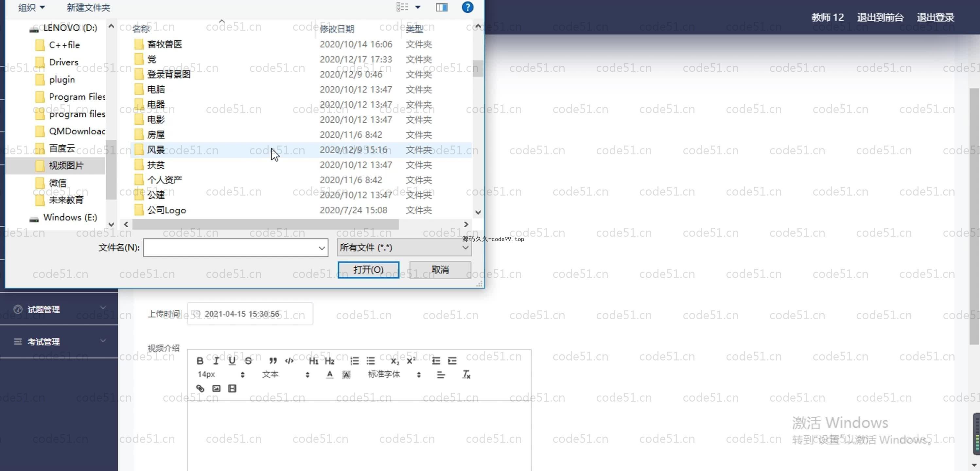
Task: Toggle strikethrough formatting in the editor
Action: tap(248, 361)
